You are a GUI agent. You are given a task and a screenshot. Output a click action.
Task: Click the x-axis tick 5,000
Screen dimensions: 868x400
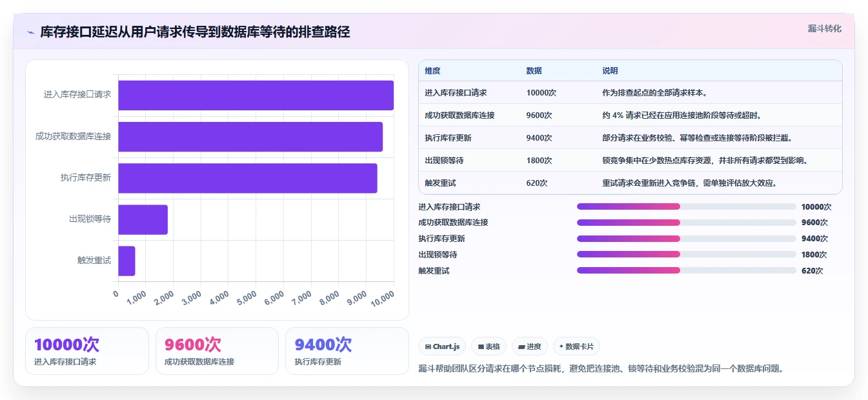247,298
